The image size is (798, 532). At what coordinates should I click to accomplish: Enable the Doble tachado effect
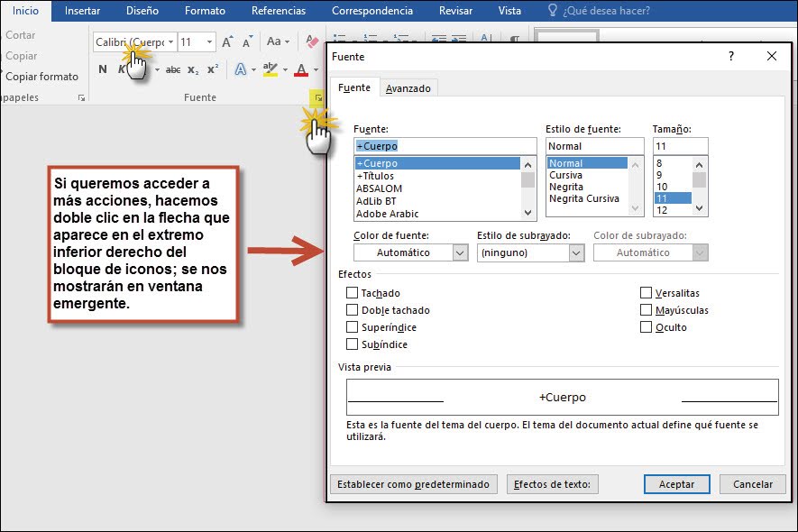(x=352, y=309)
